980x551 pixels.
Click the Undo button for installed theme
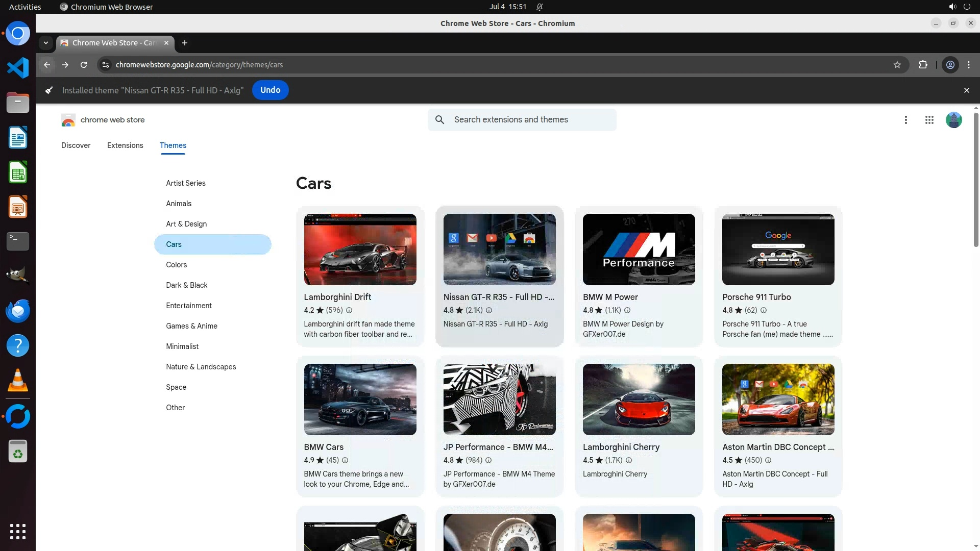coord(270,90)
